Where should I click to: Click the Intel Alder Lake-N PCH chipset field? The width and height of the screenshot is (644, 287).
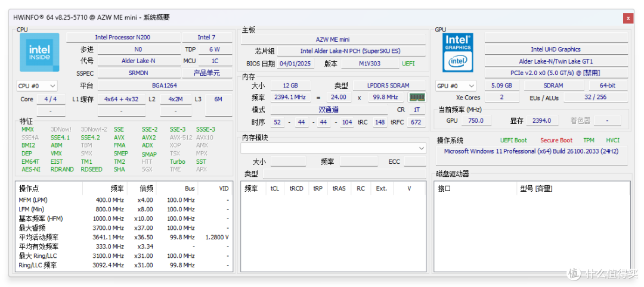[x=351, y=51]
